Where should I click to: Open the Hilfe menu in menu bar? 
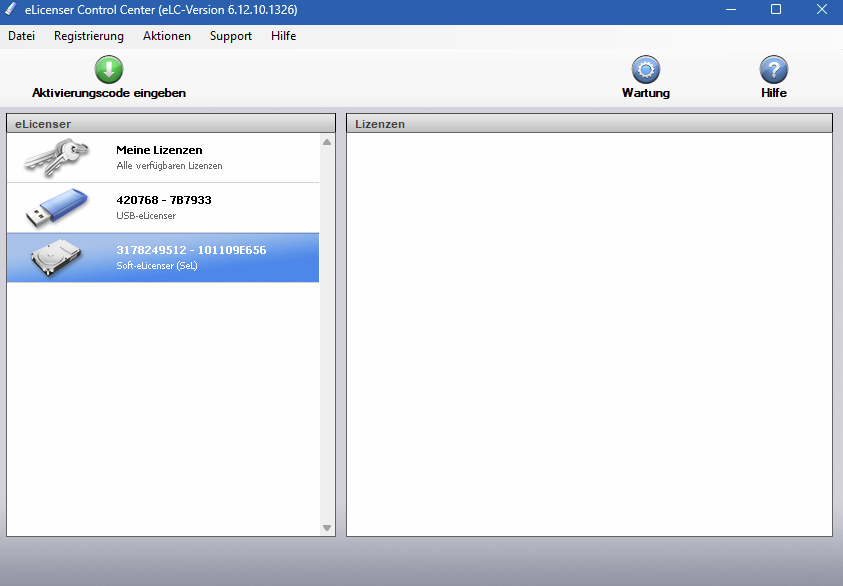(x=283, y=36)
